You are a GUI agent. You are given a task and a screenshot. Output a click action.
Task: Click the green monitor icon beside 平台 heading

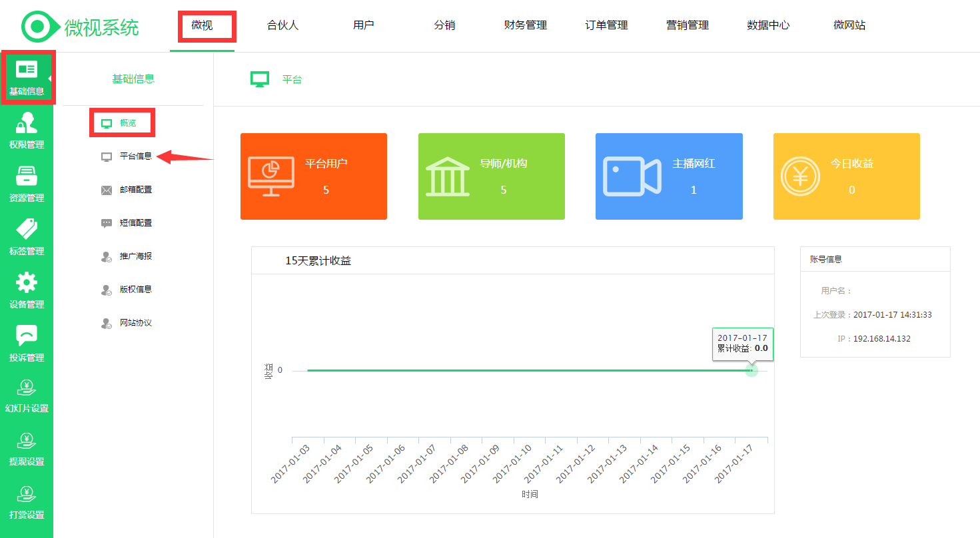(260, 79)
